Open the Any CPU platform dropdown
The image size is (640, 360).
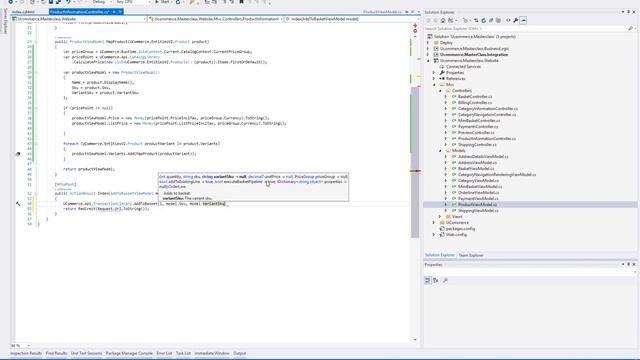(x=133, y=2)
